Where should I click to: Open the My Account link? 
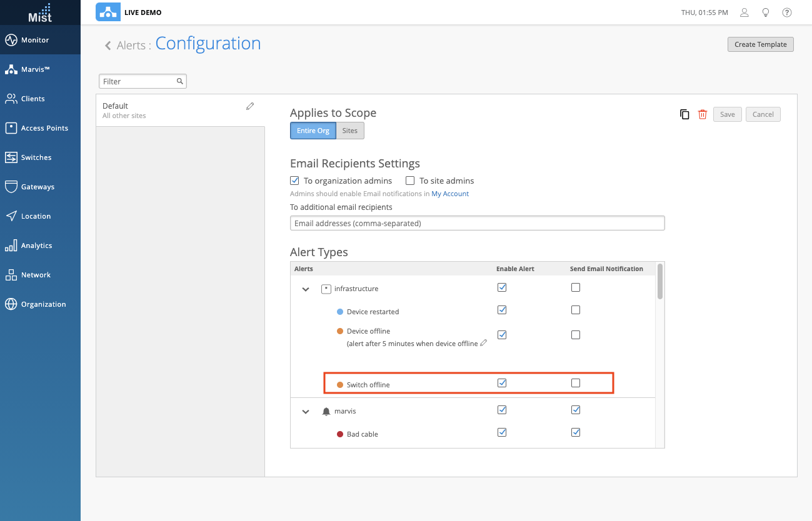(x=450, y=194)
